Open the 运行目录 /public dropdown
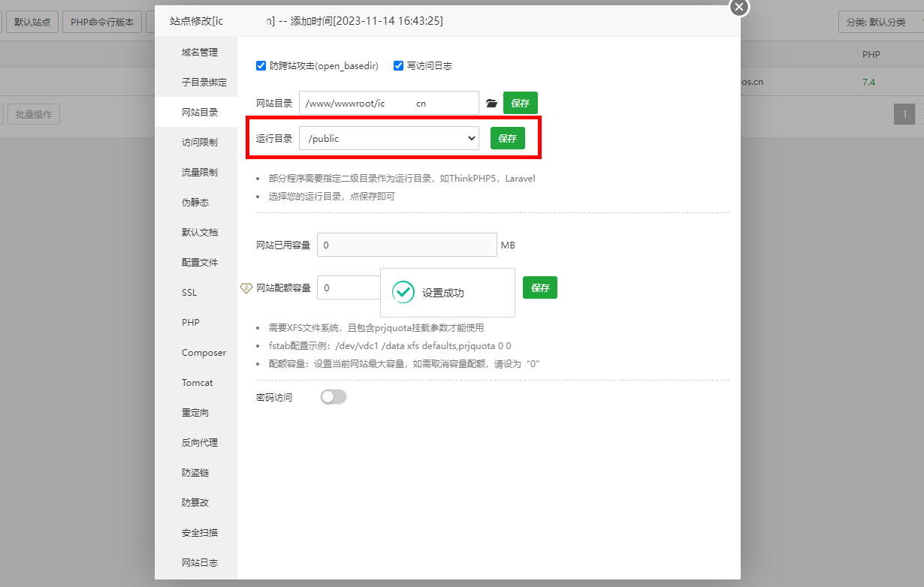The height and width of the screenshot is (587, 924). [x=388, y=138]
